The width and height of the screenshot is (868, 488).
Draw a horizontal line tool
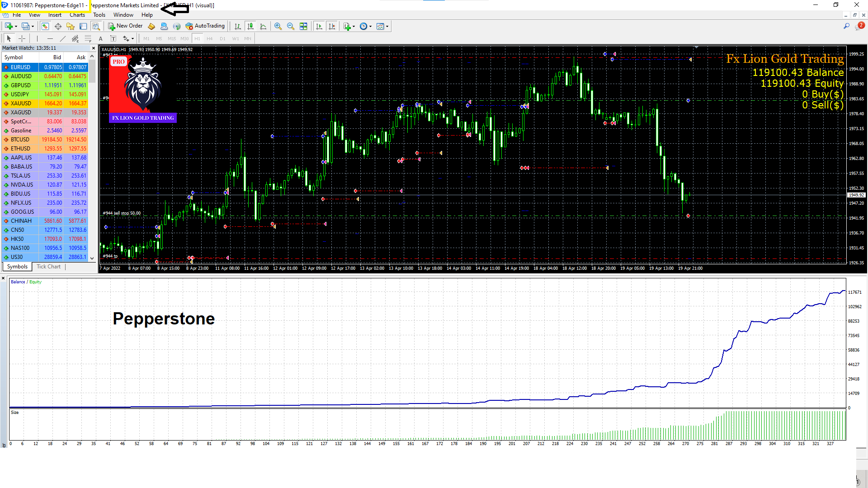tap(50, 38)
